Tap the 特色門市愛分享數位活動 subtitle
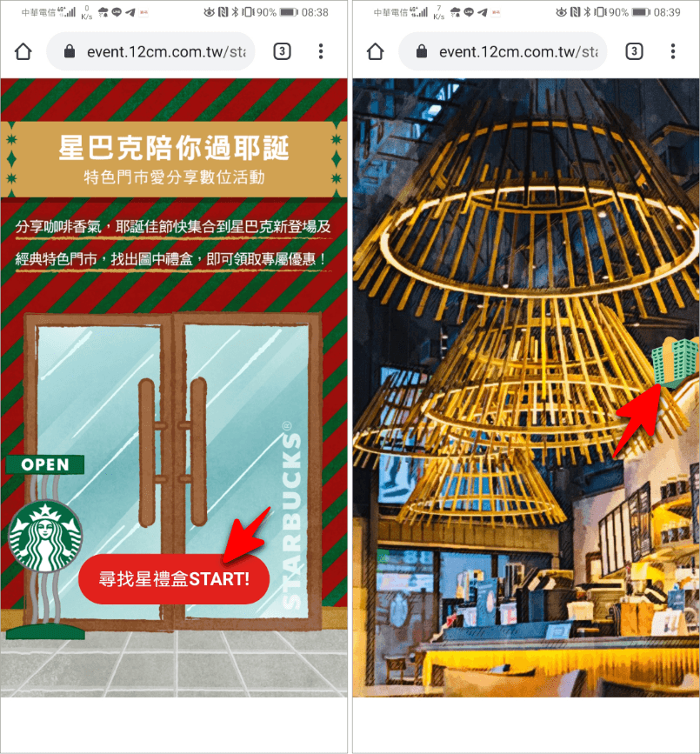Image resolution: width=700 pixels, height=754 pixels. click(x=174, y=177)
